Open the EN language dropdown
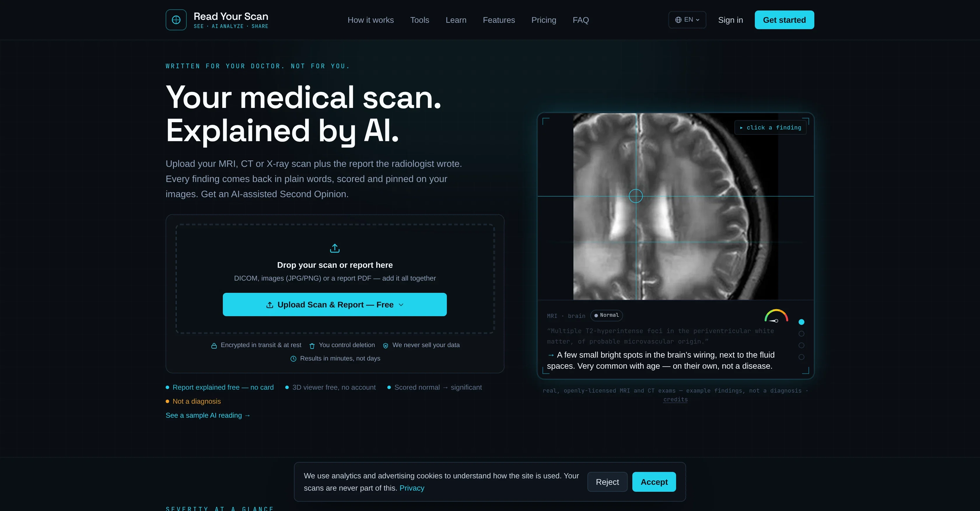 tap(687, 20)
